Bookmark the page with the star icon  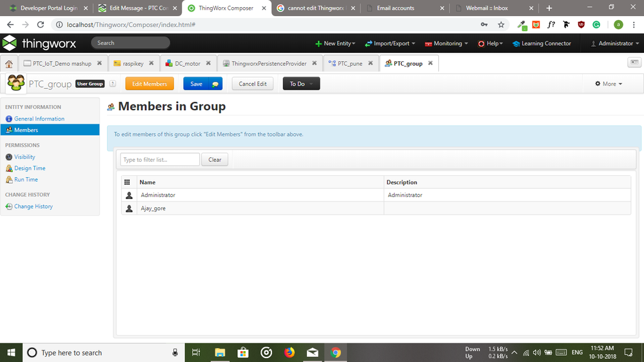[501, 24]
